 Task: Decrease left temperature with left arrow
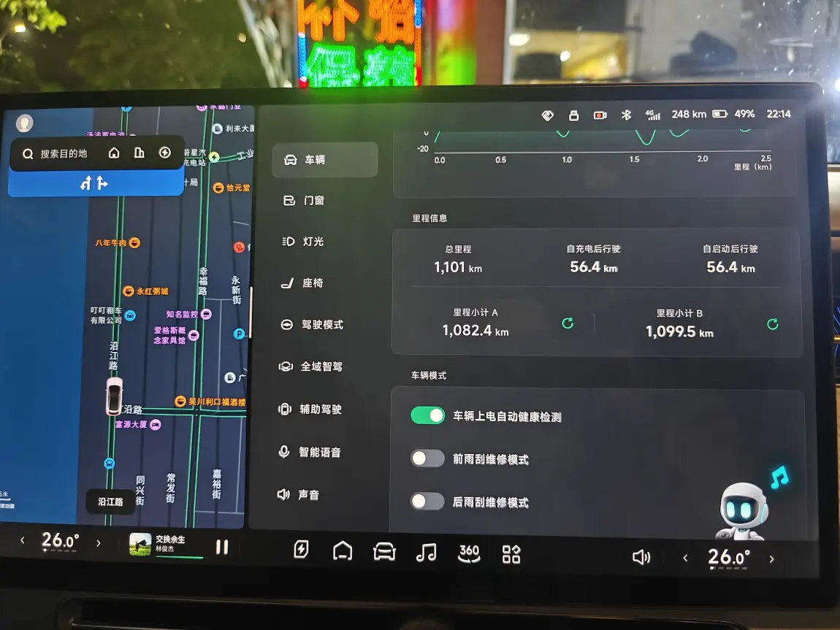point(22,541)
